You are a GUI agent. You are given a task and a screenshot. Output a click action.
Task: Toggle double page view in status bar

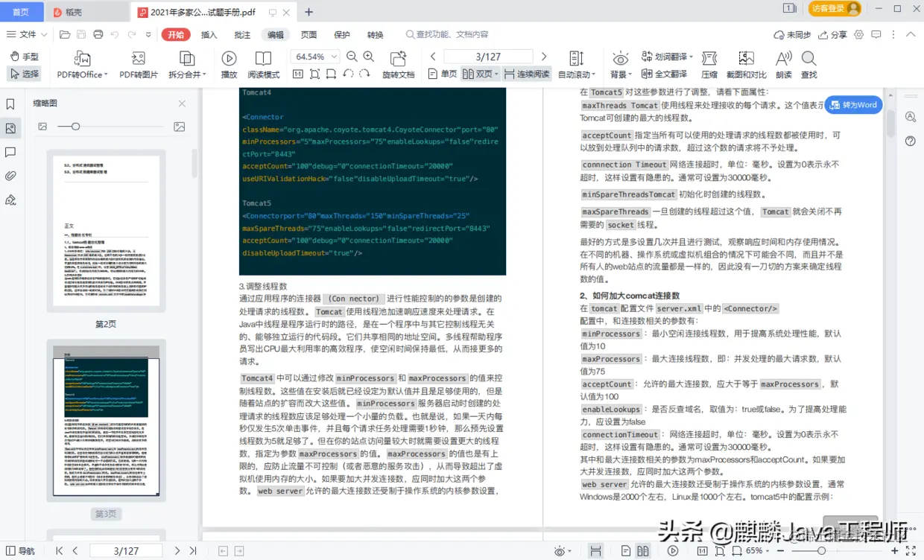[642, 551]
